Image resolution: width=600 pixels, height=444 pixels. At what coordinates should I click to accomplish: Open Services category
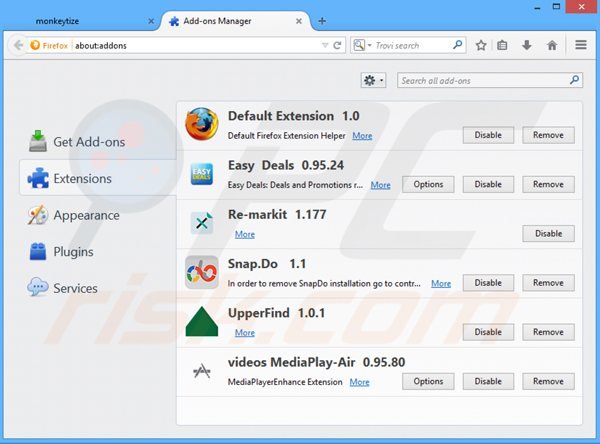(x=98, y=288)
